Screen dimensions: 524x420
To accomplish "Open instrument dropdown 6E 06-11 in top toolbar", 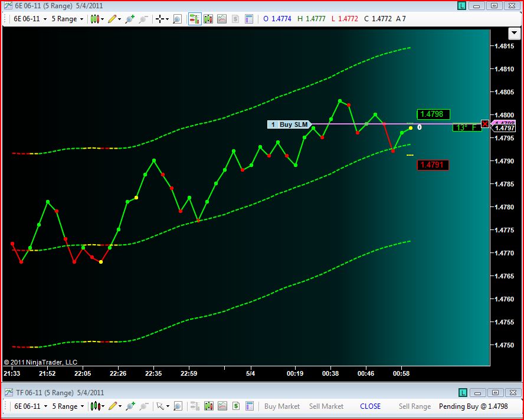I will (x=30, y=19).
